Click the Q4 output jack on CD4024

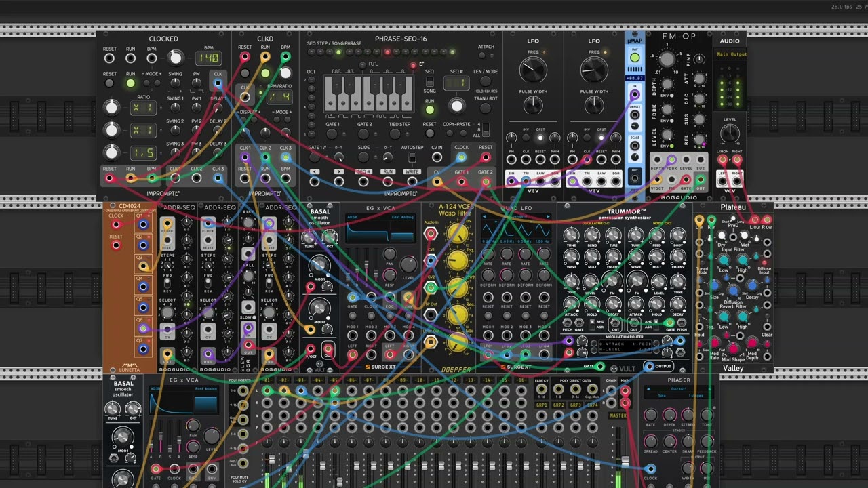(x=143, y=287)
